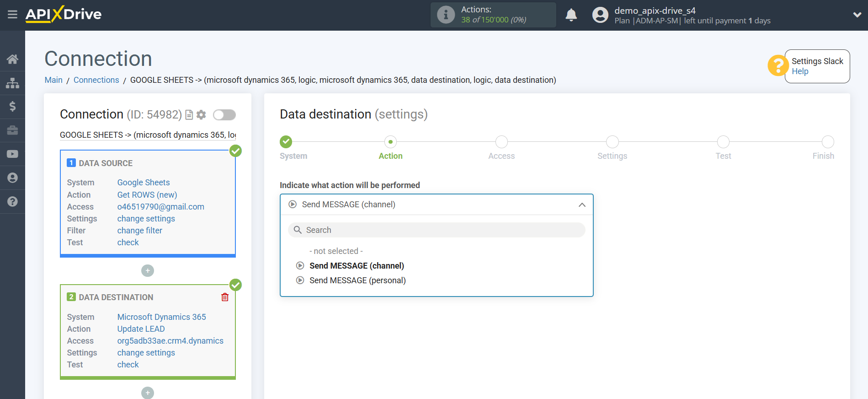
Task: Click the connection document copy icon
Action: point(189,115)
